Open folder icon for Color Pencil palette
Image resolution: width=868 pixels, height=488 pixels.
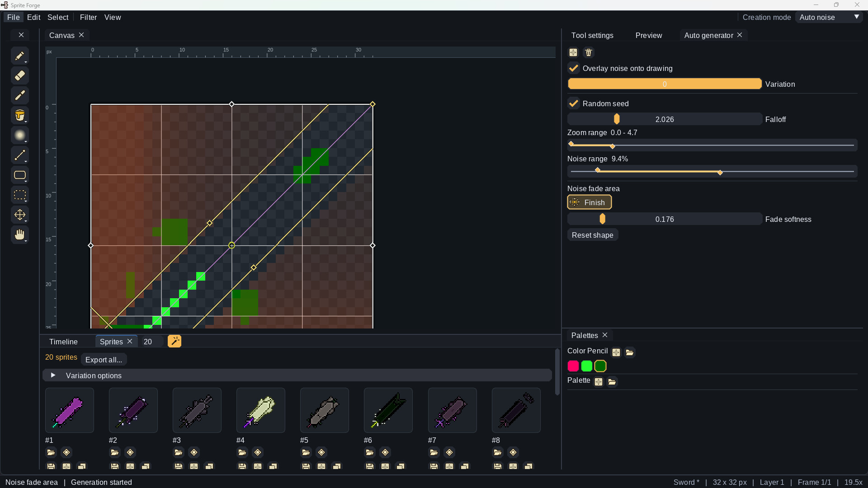click(x=630, y=352)
